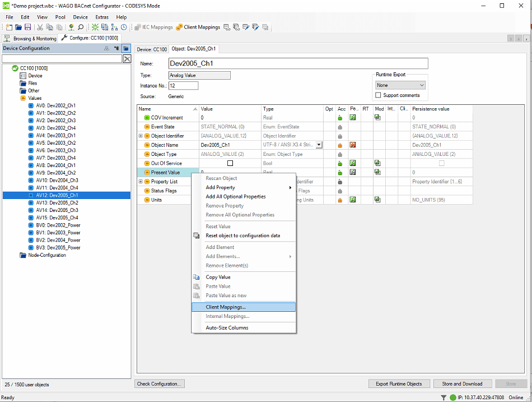Paste using the toolbar clipboard icon
532x402 pixels.
(x=59, y=27)
